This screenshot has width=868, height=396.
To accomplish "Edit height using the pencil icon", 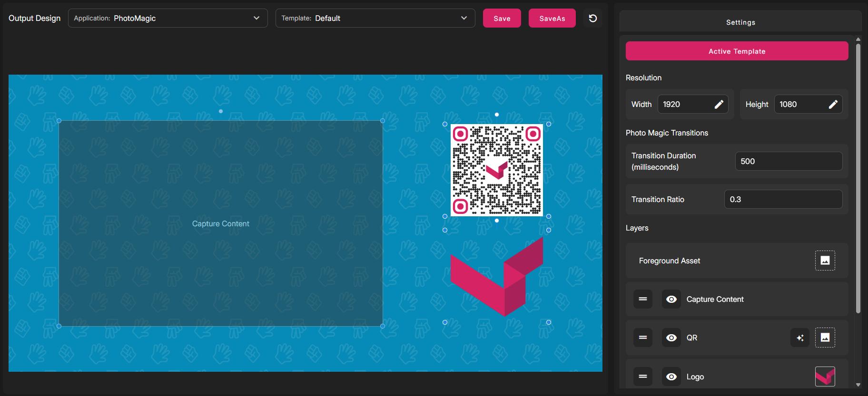I will (833, 104).
